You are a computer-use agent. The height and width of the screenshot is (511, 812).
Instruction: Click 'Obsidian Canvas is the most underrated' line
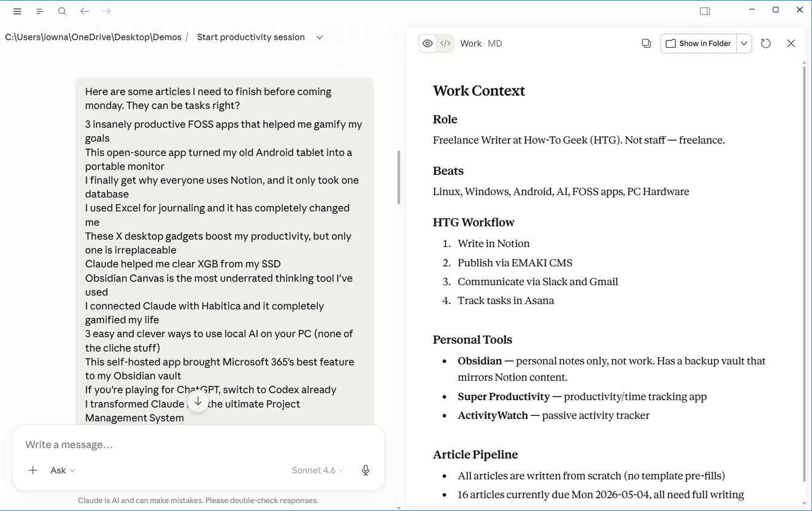(x=219, y=285)
